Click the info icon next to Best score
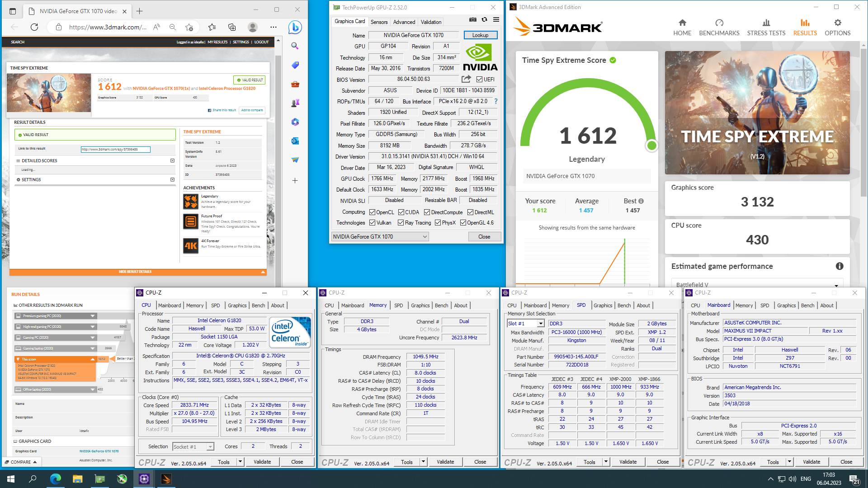868x488 pixels. [641, 201]
